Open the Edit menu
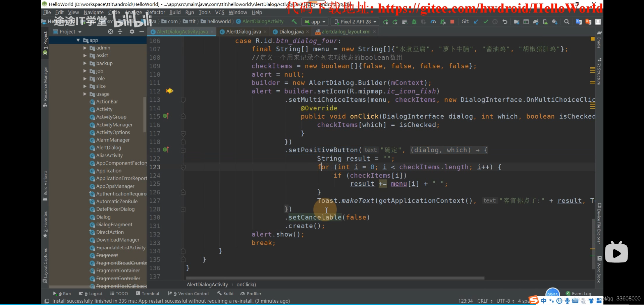Viewport: 644px width, 305px height. [x=59, y=12]
